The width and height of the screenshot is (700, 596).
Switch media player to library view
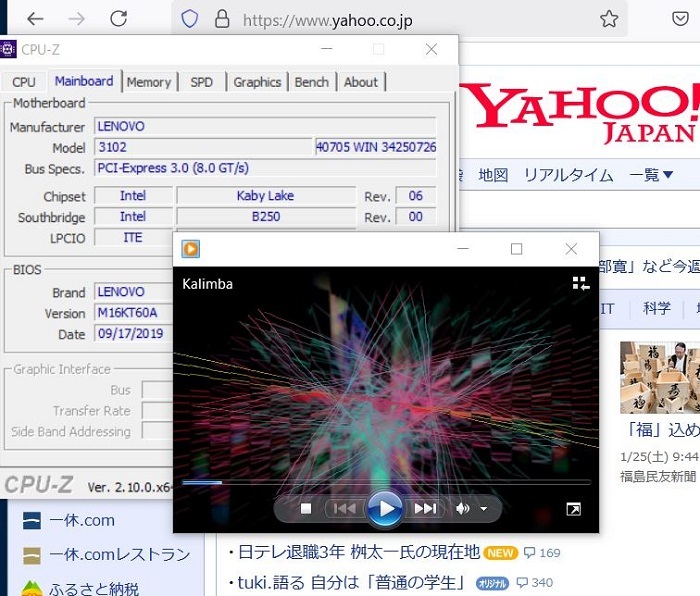coord(581,283)
